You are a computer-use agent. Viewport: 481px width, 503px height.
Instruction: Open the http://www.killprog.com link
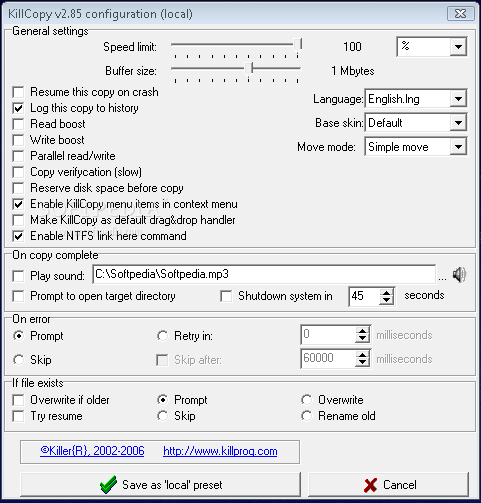tap(220, 451)
